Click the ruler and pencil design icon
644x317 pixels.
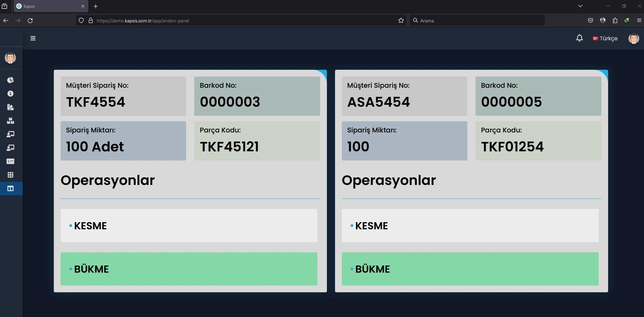pyautogui.click(x=10, y=107)
